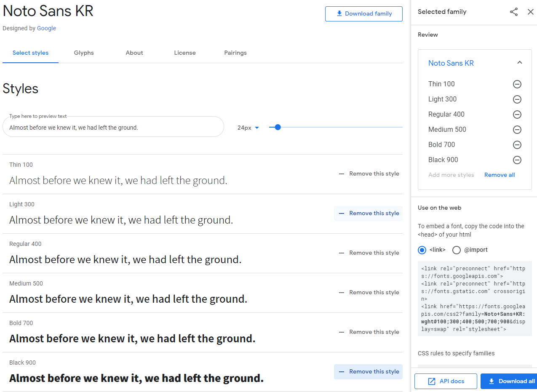Click the 'Use on the web' heading
The height and width of the screenshot is (392, 537).
[x=439, y=208]
